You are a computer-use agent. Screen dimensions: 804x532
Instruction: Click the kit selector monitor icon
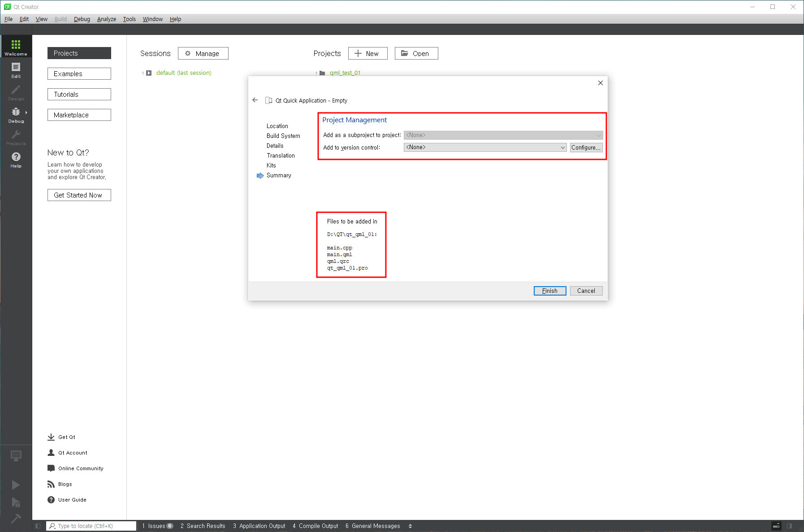[16, 456]
